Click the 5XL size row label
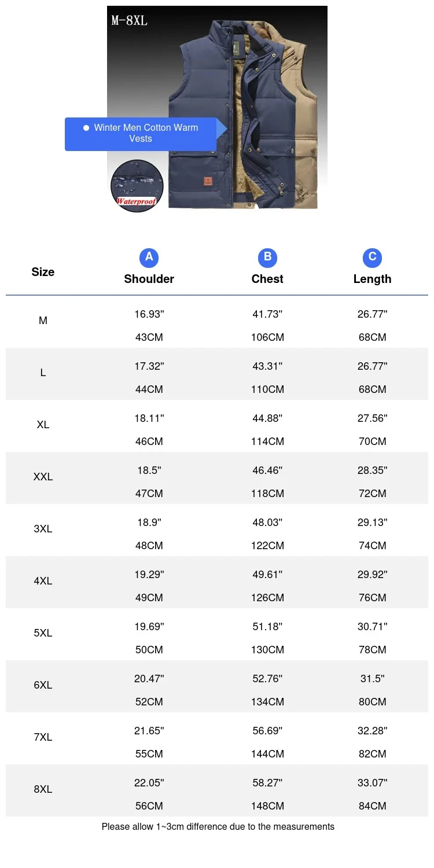Screen dimensions: 434x868 pyautogui.click(x=43, y=633)
